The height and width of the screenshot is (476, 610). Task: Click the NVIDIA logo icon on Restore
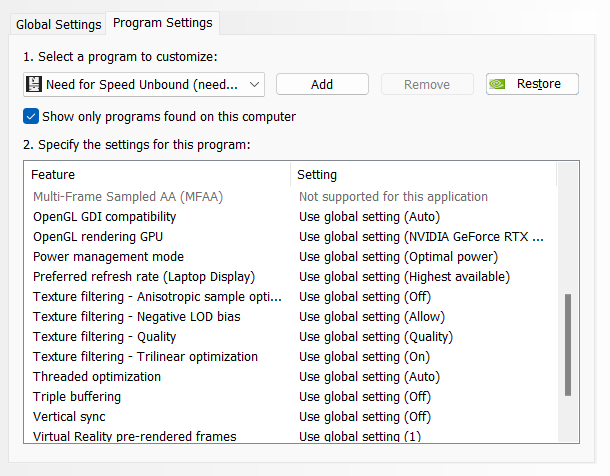pyautogui.click(x=497, y=84)
